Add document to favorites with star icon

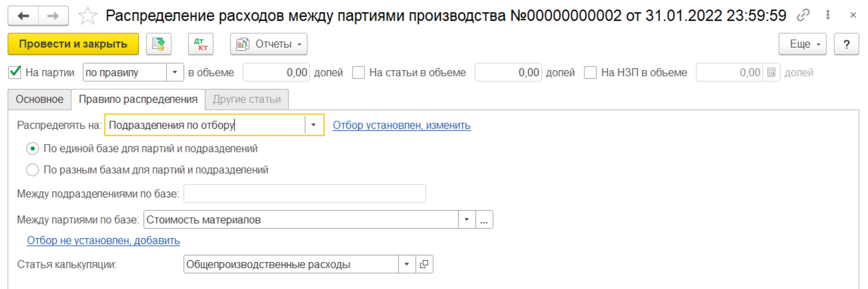pos(87,16)
